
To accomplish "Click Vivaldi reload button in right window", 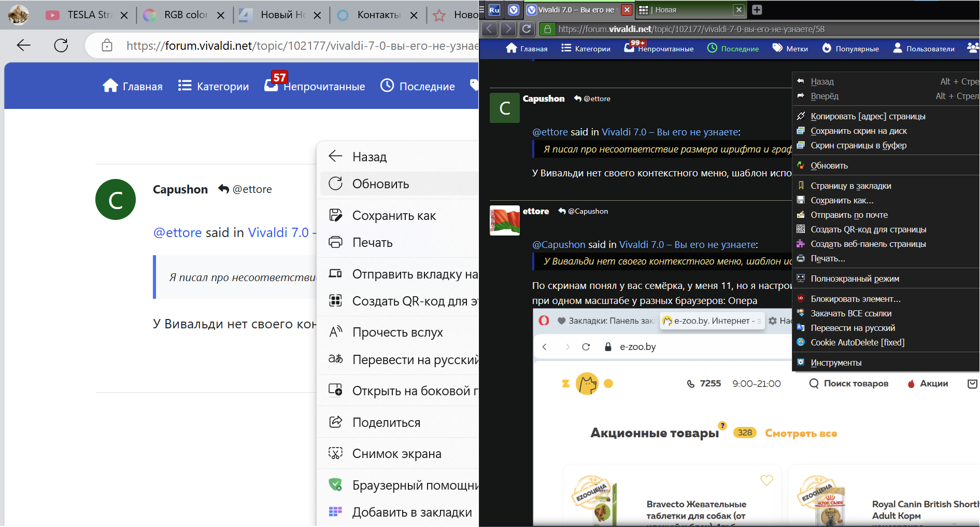I will click(x=527, y=29).
